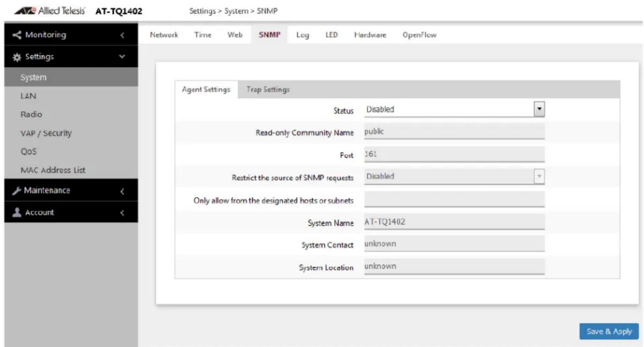Select the Agent Settings sub-tab
Screen dimensions: 644x347
tap(206, 90)
